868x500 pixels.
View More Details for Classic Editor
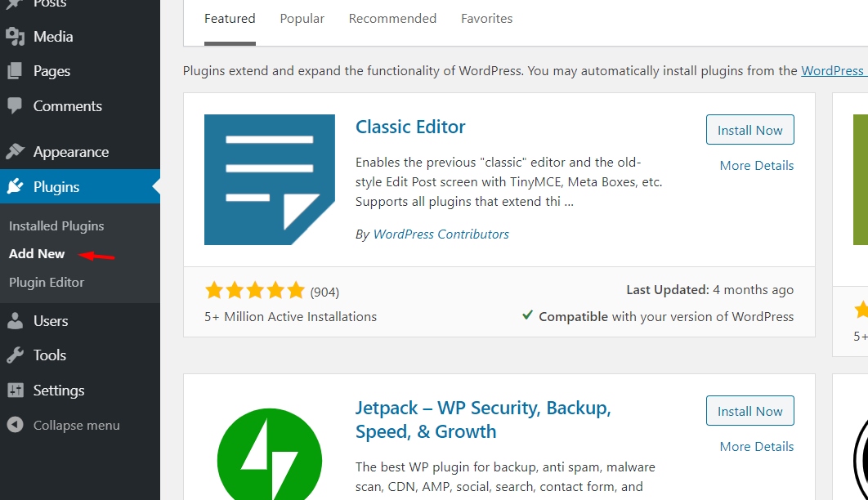point(757,165)
